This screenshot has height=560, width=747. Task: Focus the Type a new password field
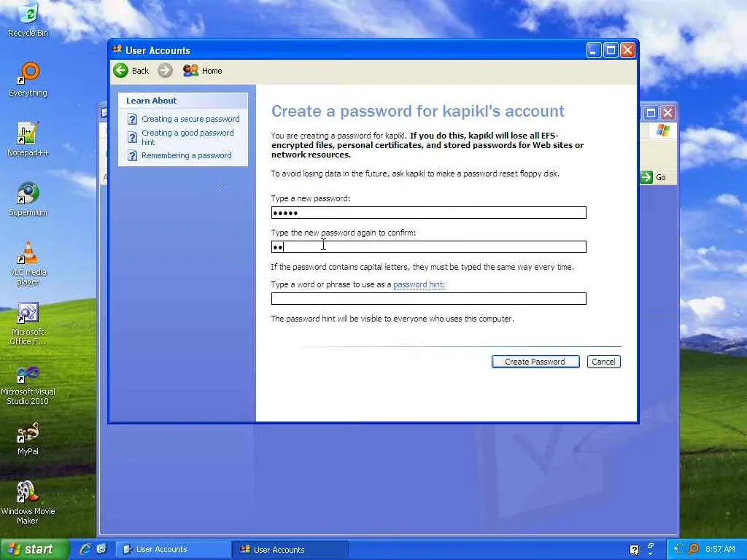(428, 212)
